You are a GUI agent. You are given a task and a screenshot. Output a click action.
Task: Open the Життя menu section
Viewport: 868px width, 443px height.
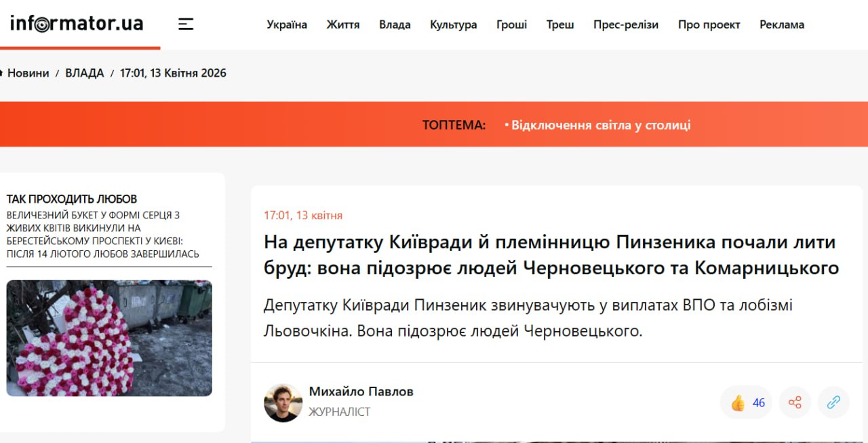click(343, 24)
